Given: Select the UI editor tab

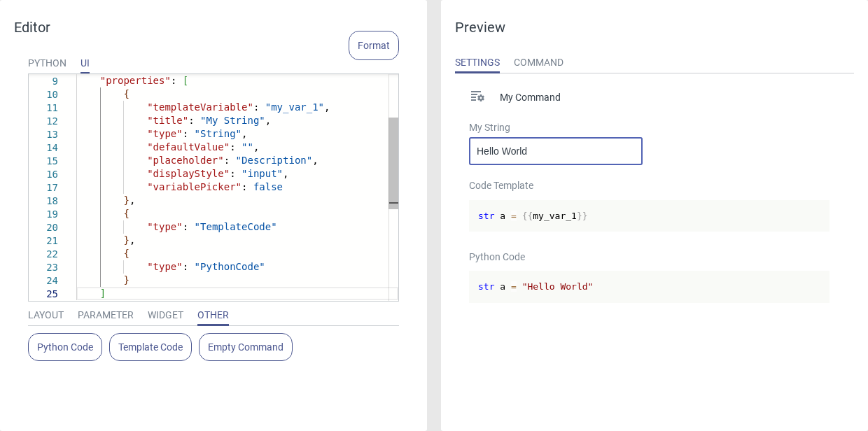Looking at the screenshot, I should (85, 63).
